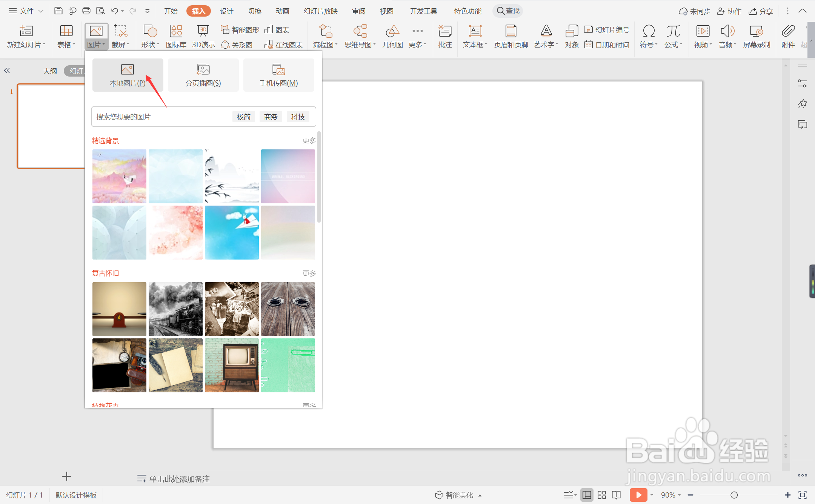
Task: Open the 90% zoom level dropdown
Action: (670, 495)
